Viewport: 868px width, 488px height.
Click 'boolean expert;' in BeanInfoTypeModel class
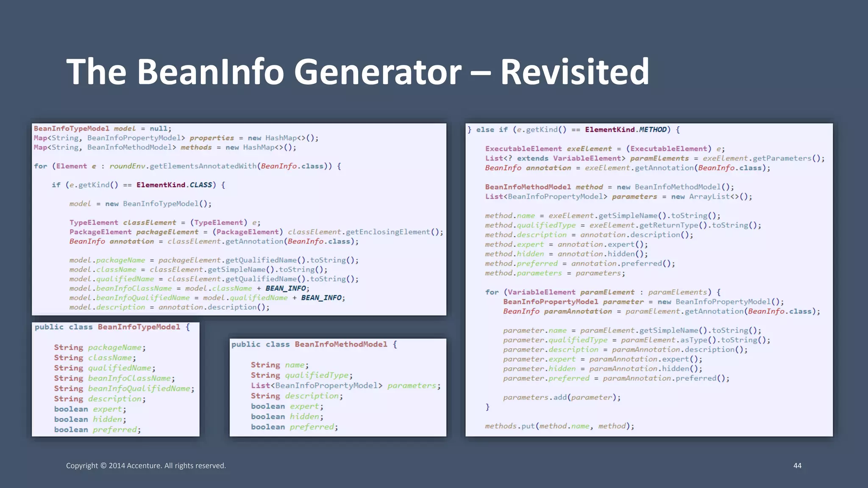pos(90,409)
